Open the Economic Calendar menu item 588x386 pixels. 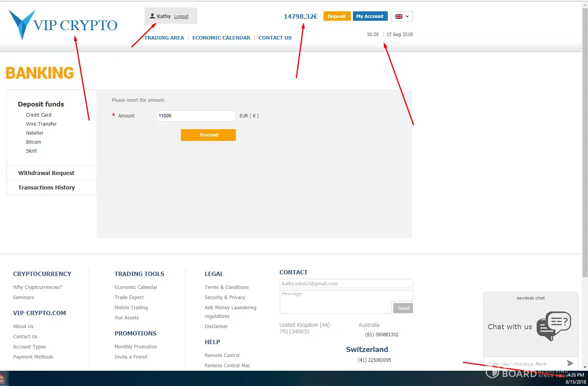pyautogui.click(x=221, y=38)
